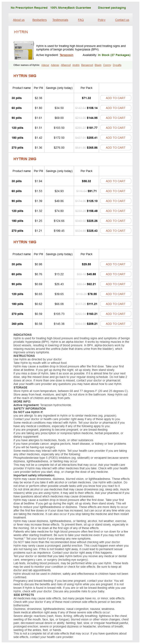Add 360 pills of Hytrin 1mg to cart
The height and width of the screenshot is (644, 141).
(x=116, y=324)
